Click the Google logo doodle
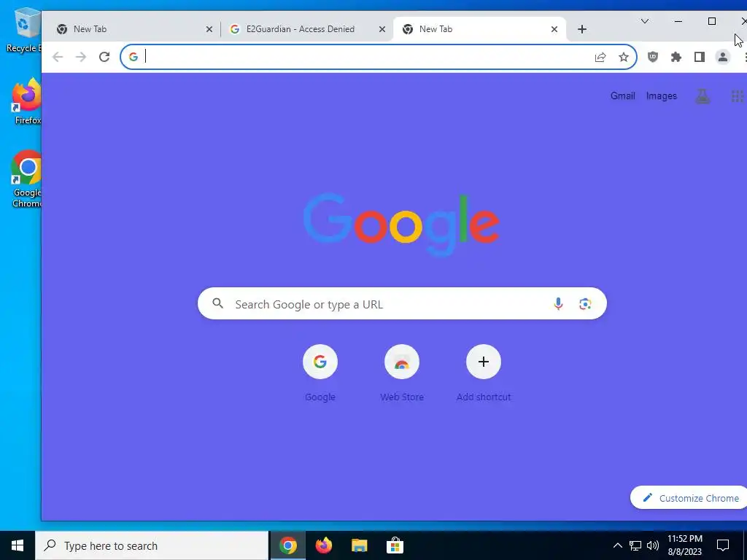This screenshot has width=747, height=560. click(401, 225)
